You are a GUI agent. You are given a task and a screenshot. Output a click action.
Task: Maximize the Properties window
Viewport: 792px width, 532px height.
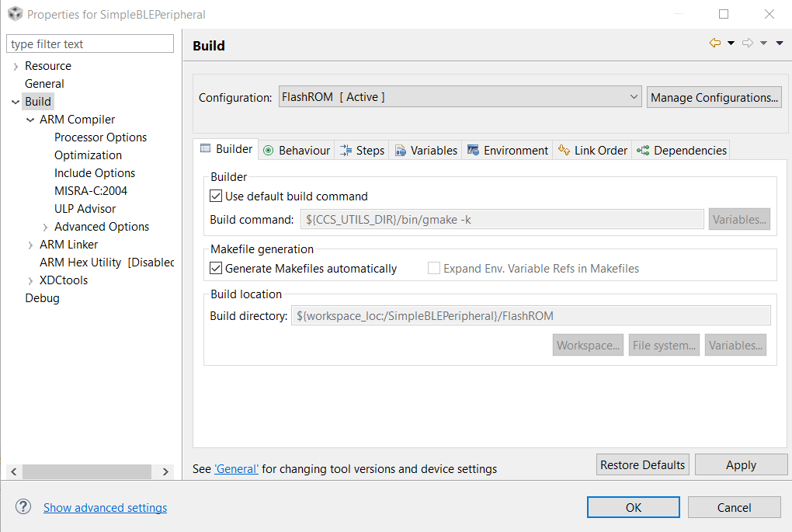tap(724, 14)
